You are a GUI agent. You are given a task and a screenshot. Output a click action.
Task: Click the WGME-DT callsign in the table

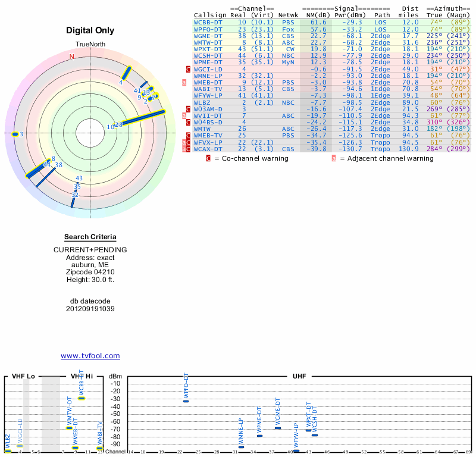(208, 35)
